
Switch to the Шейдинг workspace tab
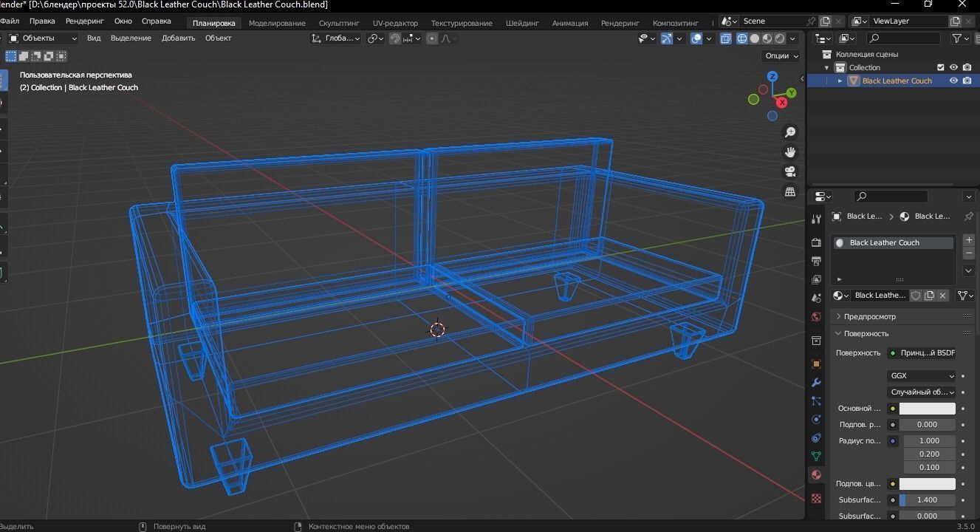coord(522,23)
